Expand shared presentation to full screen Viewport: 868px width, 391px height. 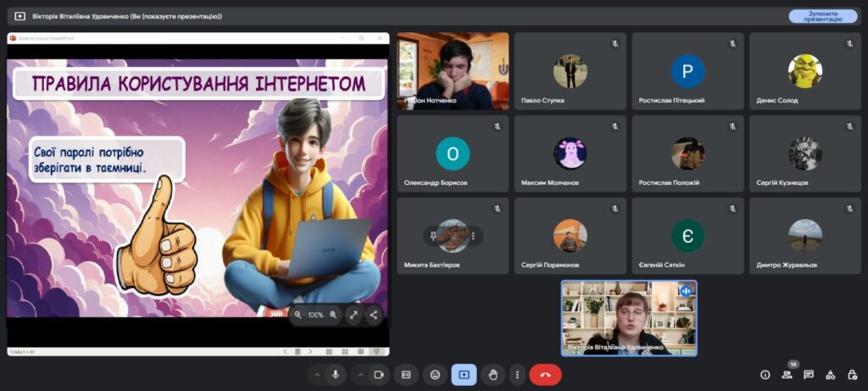click(x=353, y=315)
